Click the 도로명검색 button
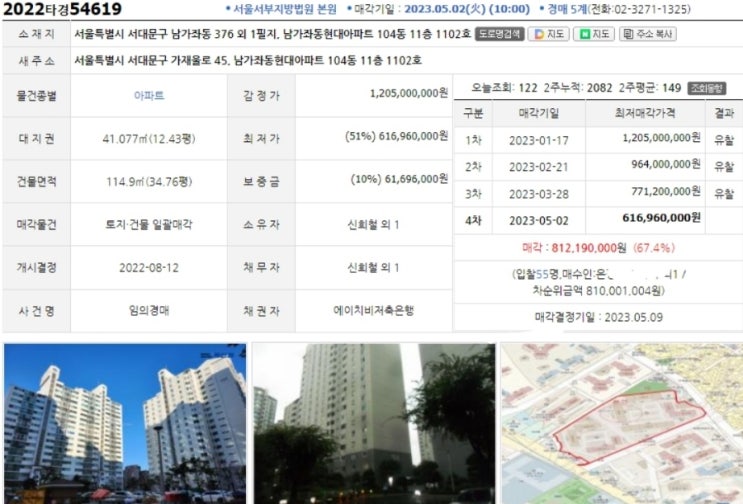The height and width of the screenshot is (504, 743). coord(499,34)
